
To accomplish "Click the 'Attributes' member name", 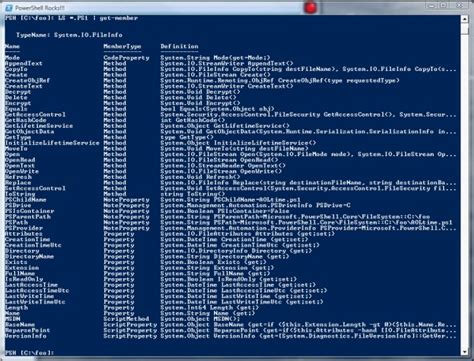I will [x=24, y=234].
